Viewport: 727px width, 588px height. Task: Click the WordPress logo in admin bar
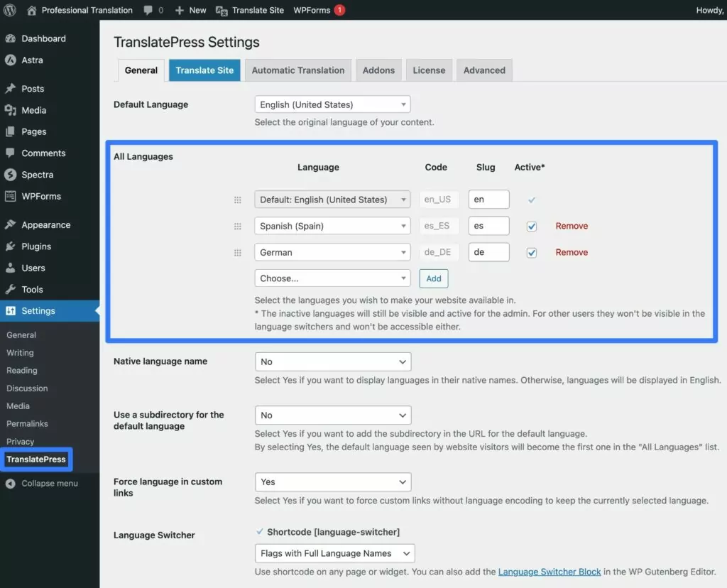[10, 10]
